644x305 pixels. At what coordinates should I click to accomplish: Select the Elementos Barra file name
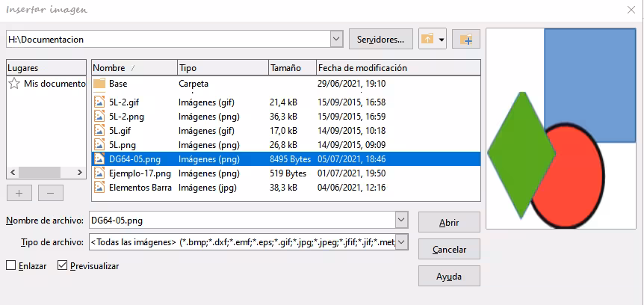140,188
